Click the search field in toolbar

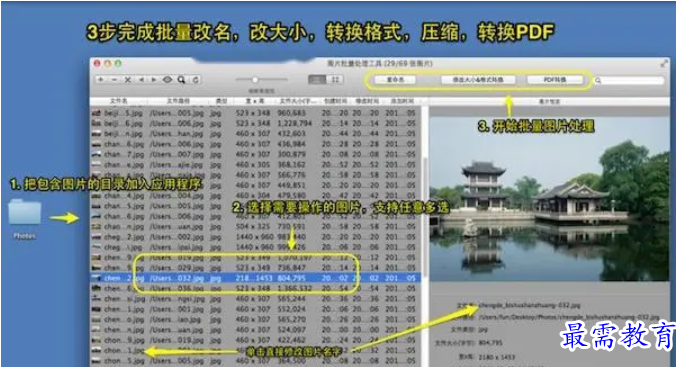(x=629, y=80)
